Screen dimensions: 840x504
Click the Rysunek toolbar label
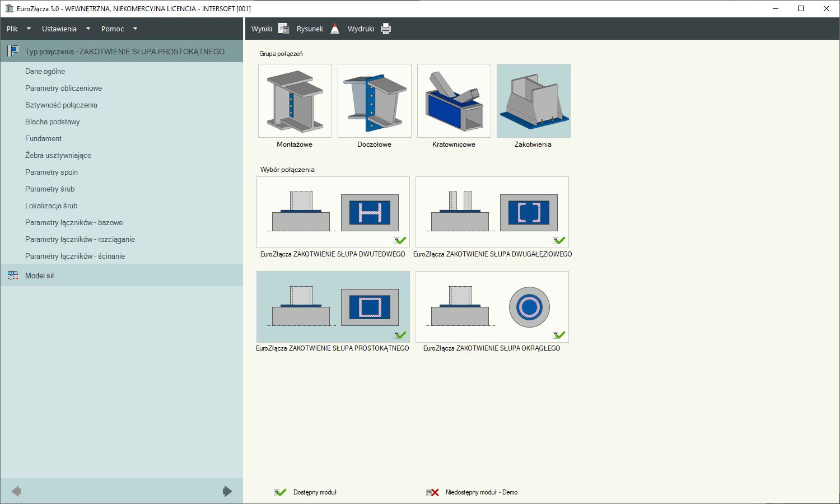310,29
